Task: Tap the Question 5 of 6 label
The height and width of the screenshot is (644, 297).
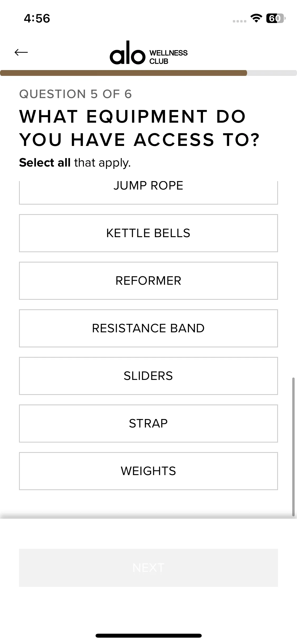Action: [76, 94]
